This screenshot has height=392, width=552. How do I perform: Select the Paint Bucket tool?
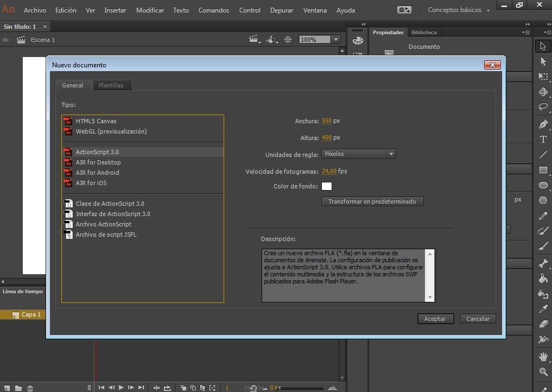tap(543, 279)
